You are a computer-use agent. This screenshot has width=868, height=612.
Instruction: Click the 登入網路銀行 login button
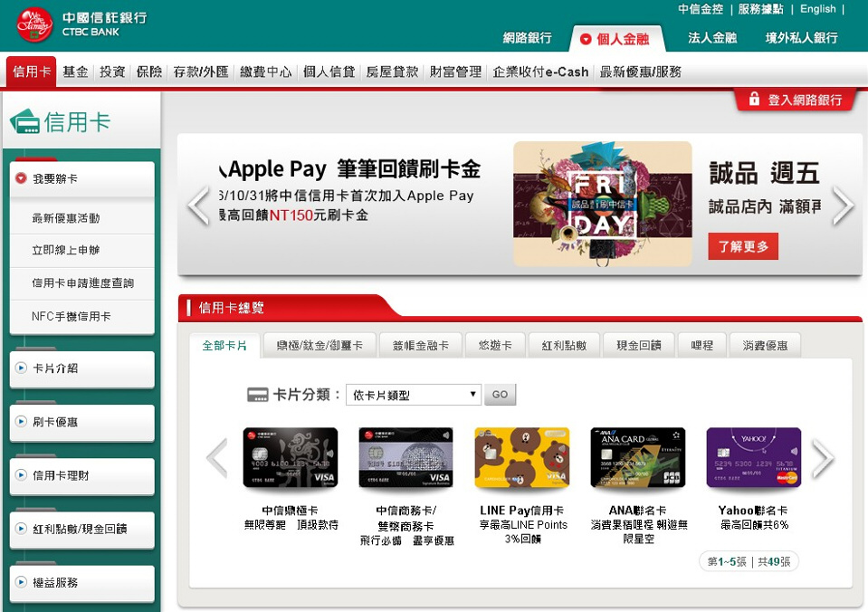tap(796, 100)
